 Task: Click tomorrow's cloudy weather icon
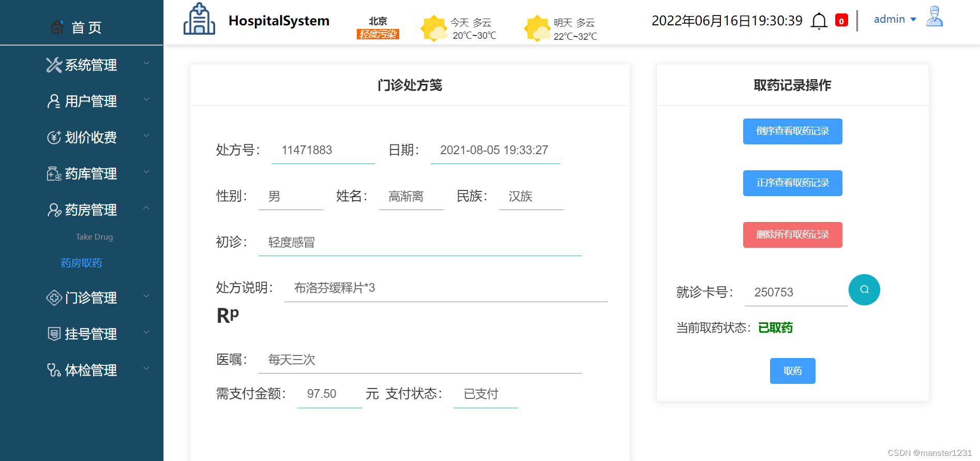tap(538, 28)
